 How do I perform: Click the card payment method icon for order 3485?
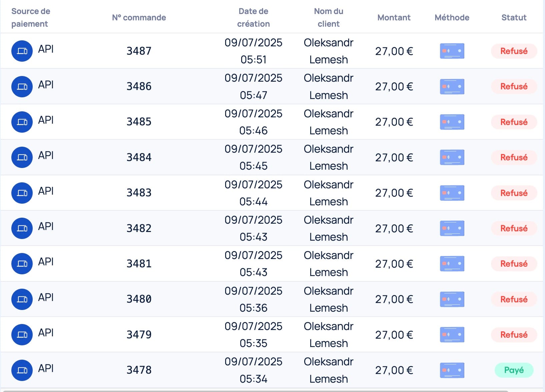452,122
